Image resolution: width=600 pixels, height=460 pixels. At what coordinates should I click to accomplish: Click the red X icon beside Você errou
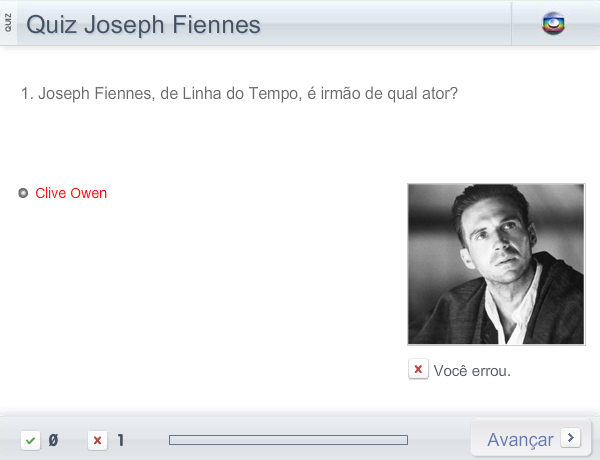coord(418,369)
